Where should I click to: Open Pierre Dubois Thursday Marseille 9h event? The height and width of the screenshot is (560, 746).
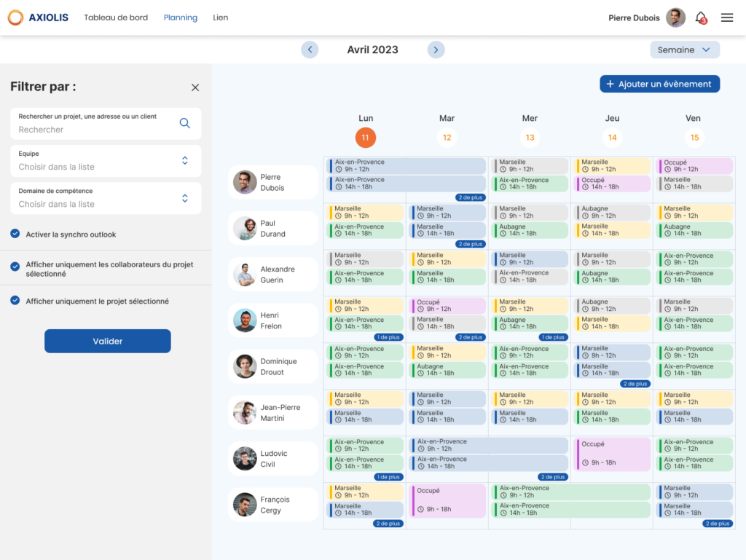click(x=612, y=165)
